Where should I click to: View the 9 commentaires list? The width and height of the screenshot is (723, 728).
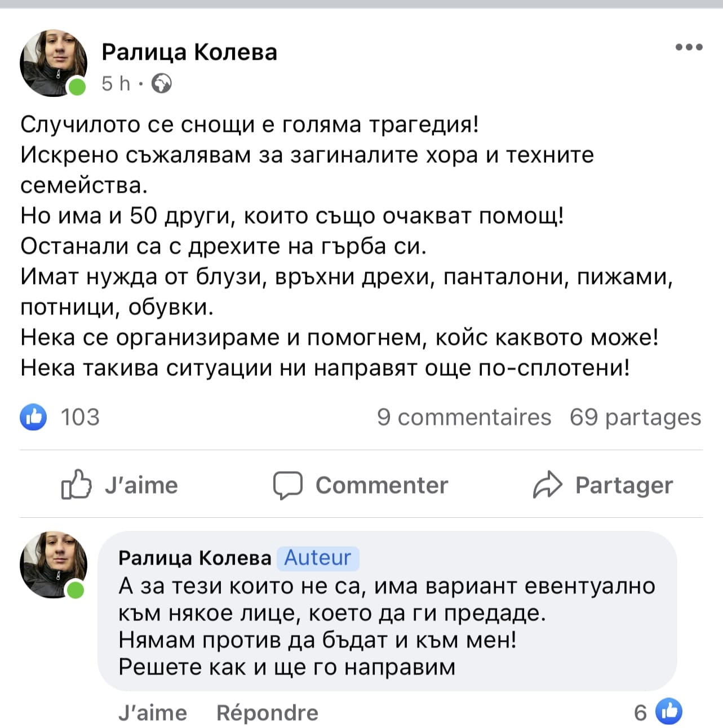click(464, 417)
